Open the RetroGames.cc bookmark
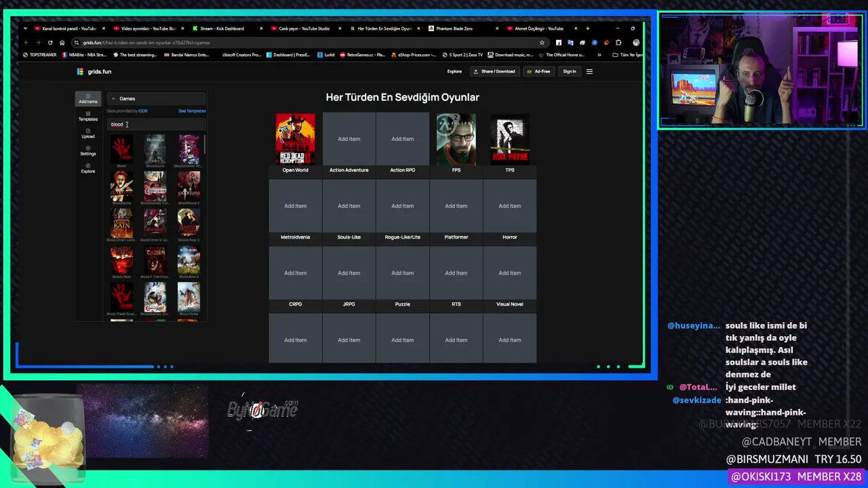Screen dimensions: 868x488 [362, 55]
